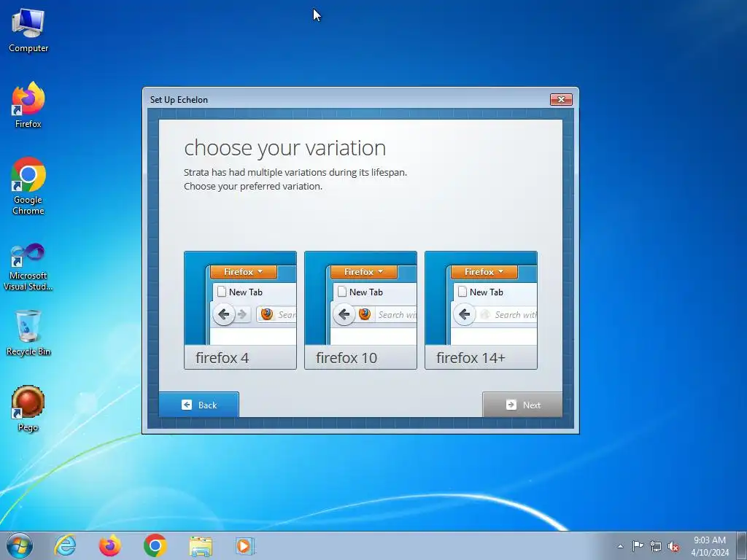
Task: Close the Set Up Echelon dialog
Action: 561,99
